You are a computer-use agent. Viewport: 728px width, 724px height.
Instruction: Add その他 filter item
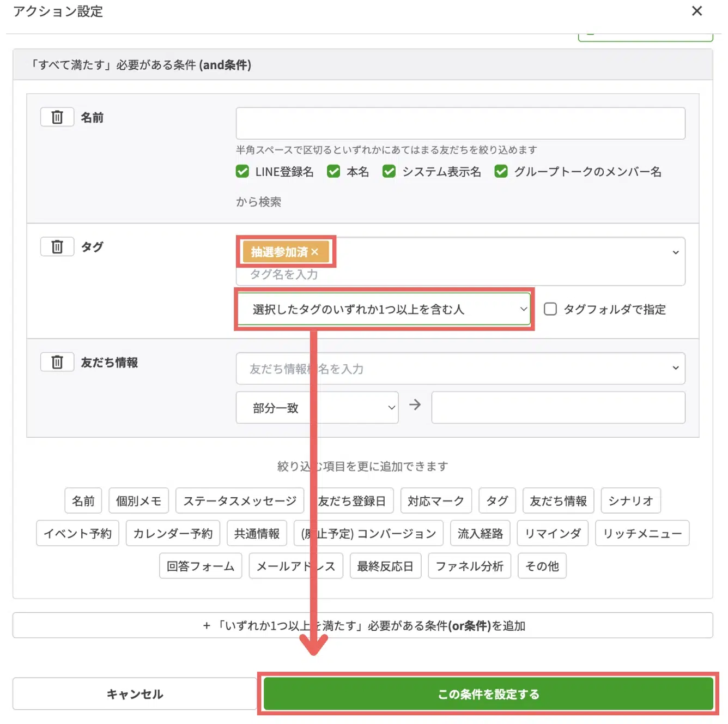542,566
